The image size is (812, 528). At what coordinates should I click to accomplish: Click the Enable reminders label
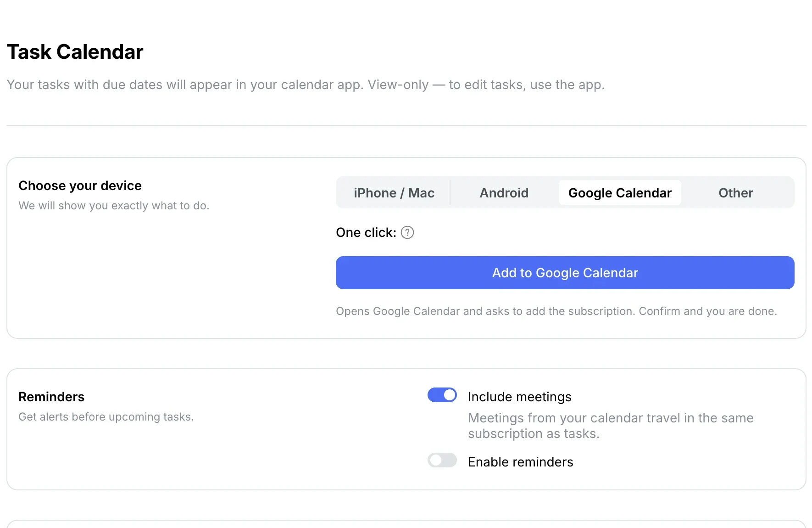point(521,462)
